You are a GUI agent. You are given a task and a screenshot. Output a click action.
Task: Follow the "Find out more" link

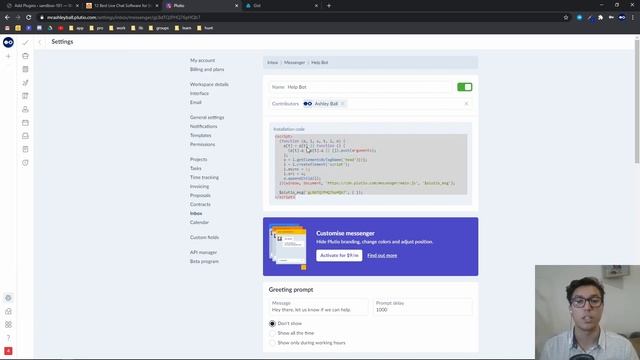pyautogui.click(x=382, y=256)
